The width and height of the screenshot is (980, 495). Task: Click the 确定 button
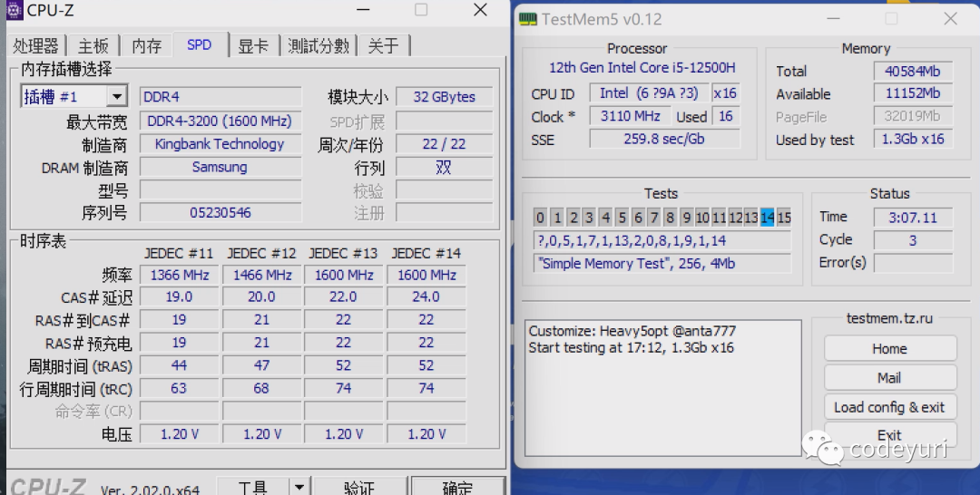click(x=457, y=487)
